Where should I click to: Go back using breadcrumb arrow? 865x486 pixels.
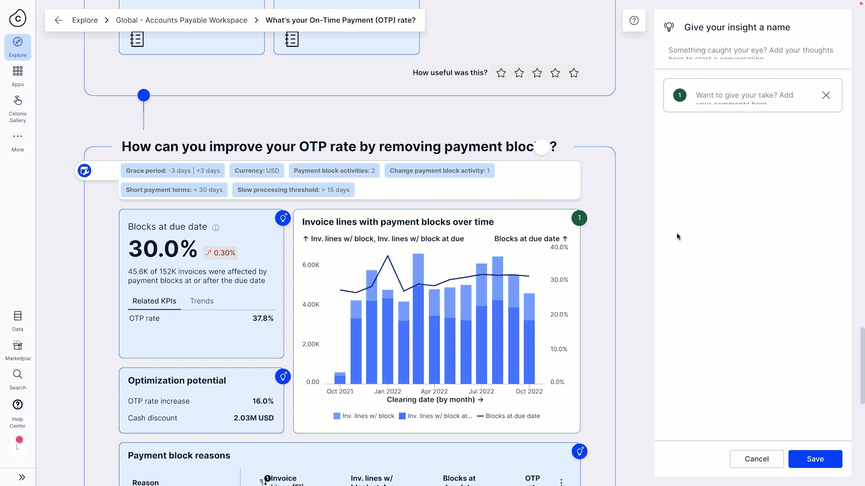(58, 20)
